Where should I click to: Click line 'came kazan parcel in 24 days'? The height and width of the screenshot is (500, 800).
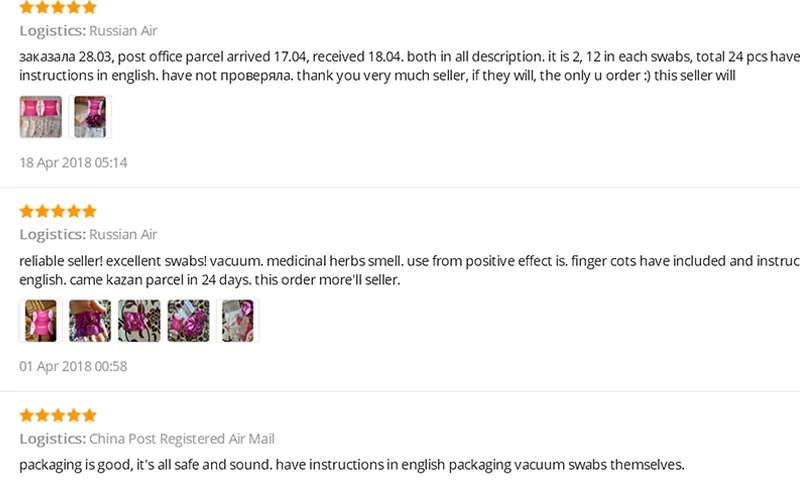210,280
